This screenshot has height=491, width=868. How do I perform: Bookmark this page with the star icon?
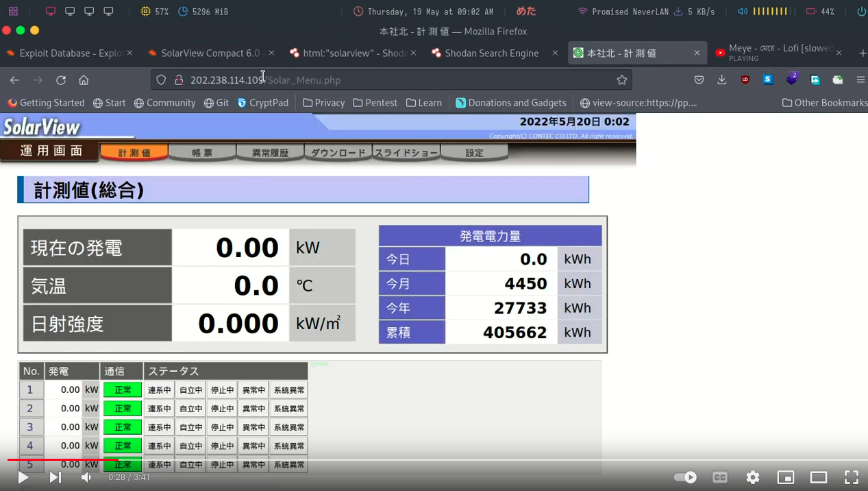click(622, 80)
